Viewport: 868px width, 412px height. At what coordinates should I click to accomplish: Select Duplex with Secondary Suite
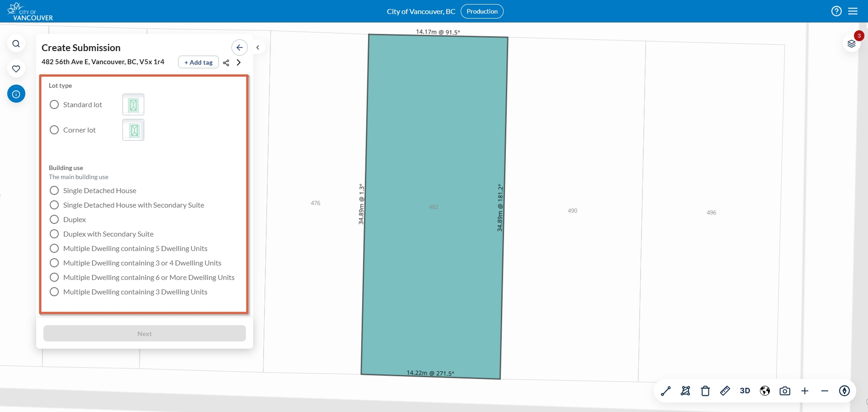[x=54, y=234]
